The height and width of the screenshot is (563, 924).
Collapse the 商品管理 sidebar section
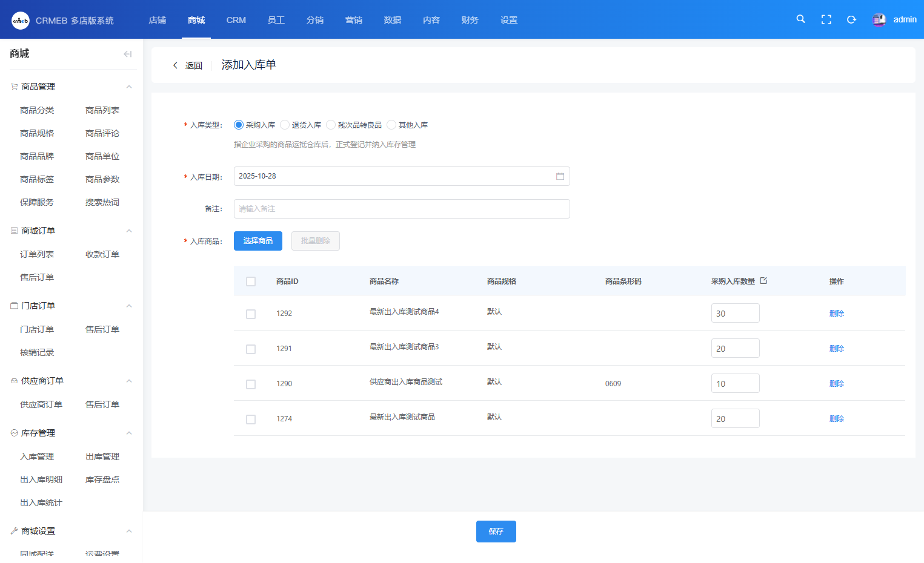(x=129, y=87)
